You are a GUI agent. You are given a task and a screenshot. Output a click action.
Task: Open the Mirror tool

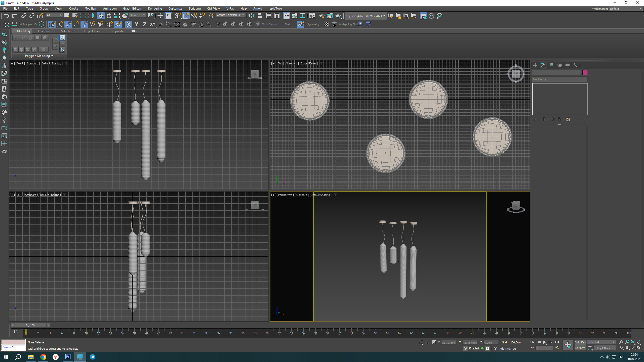(251, 16)
